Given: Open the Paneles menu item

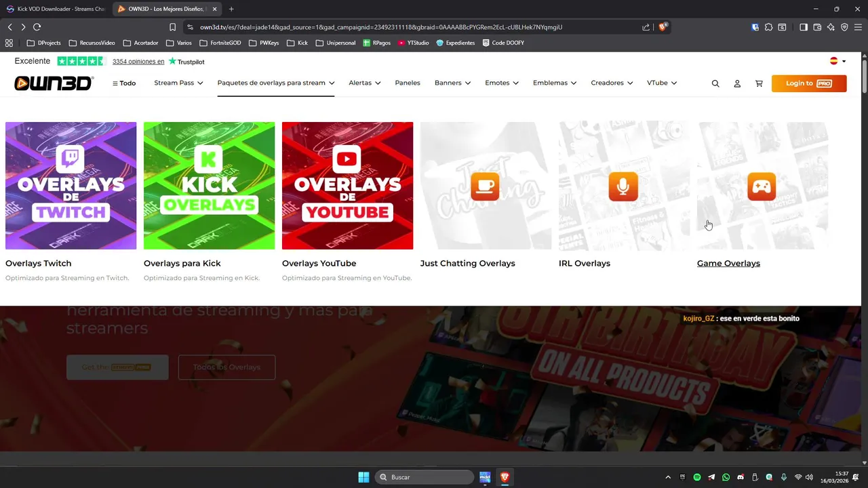Looking at the screenshot, I should (408, 83).
